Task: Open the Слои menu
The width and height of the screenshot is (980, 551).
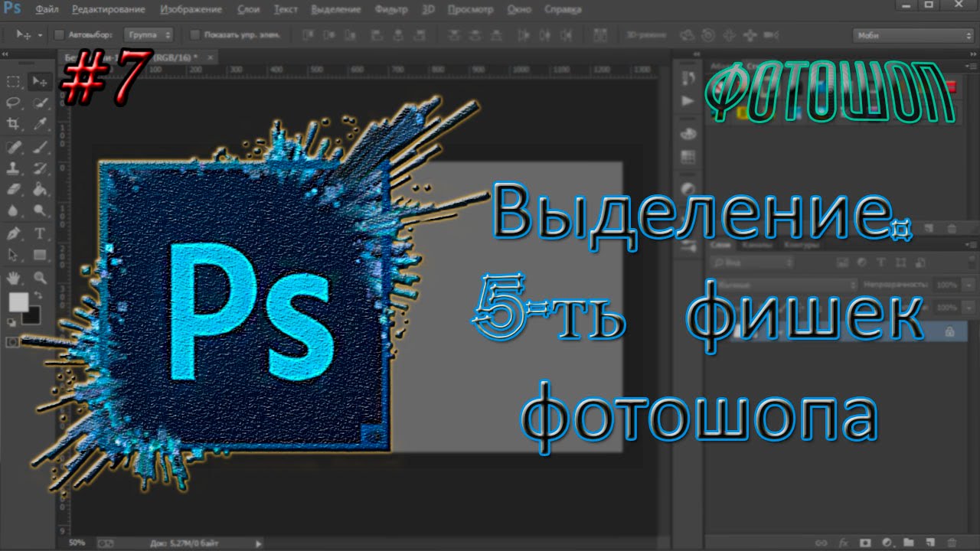Action: 249,10
